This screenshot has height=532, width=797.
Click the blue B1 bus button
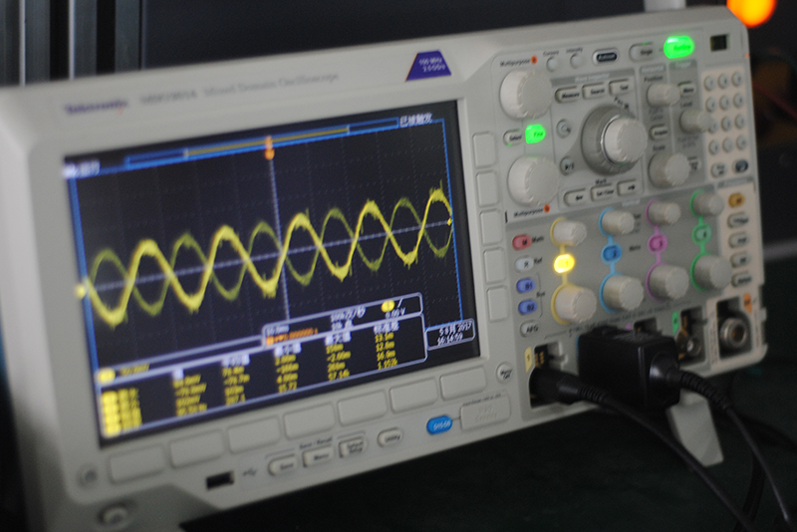526,286
